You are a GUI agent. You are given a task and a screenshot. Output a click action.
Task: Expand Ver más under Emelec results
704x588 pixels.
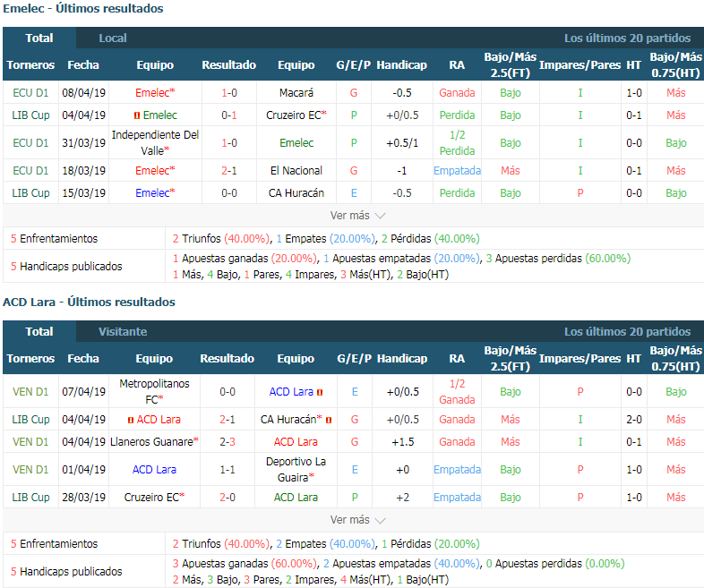click(358, 216)
